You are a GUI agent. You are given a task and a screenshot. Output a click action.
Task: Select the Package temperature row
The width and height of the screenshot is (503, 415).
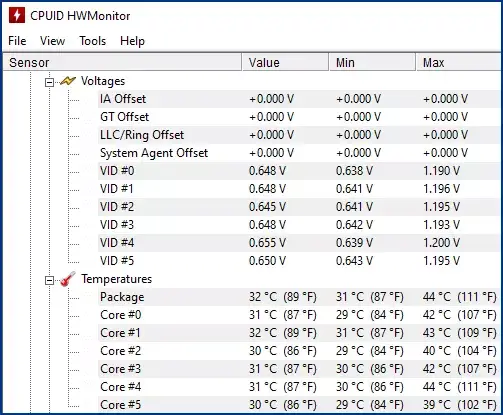[x=299, y=297]
